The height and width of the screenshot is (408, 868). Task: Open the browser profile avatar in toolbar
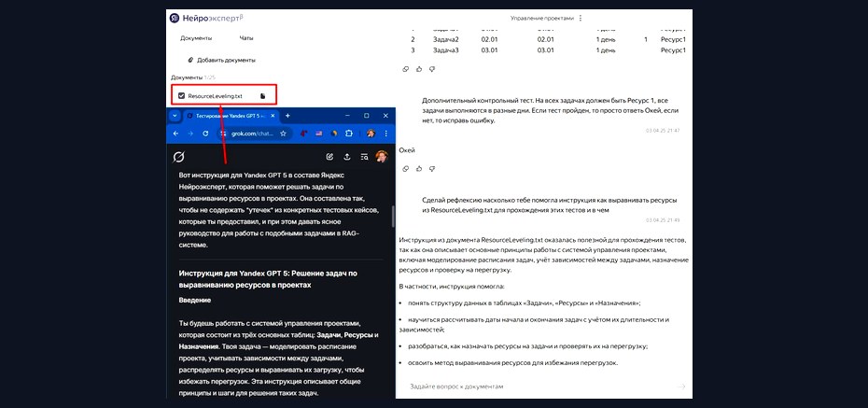(371, 134)
